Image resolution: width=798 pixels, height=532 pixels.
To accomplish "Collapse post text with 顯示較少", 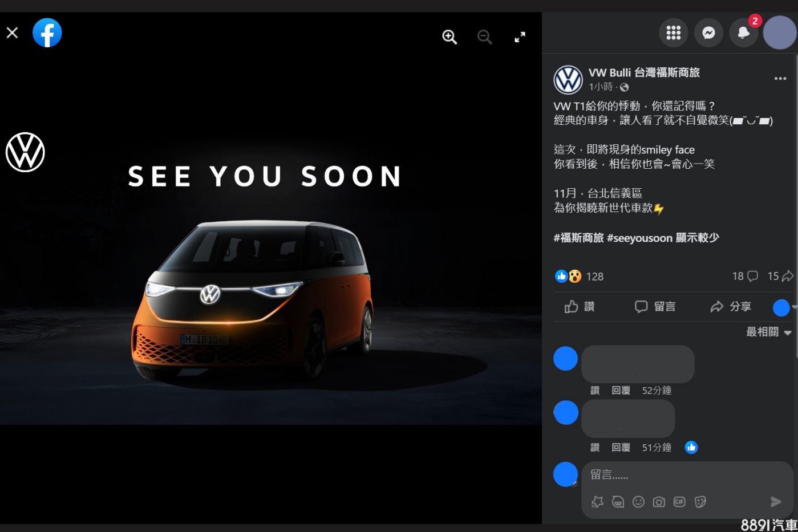I will click(x=697, y=238).
